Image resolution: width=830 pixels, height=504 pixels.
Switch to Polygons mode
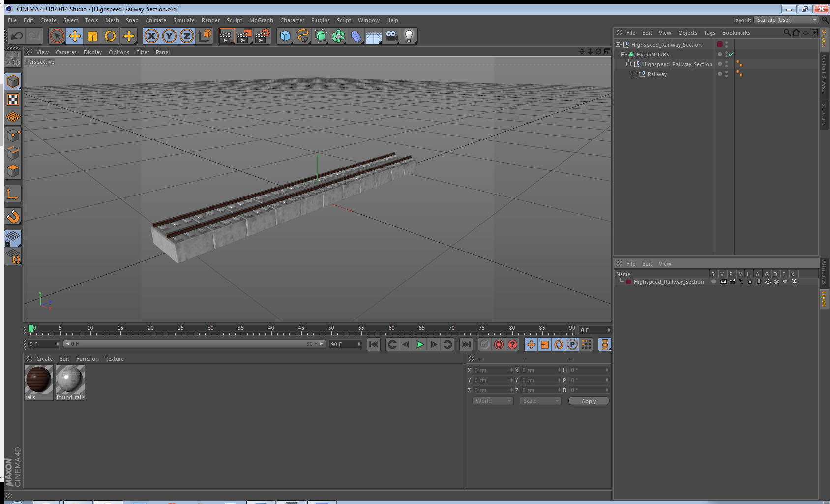pyautogui.click(x=13, y=170)
